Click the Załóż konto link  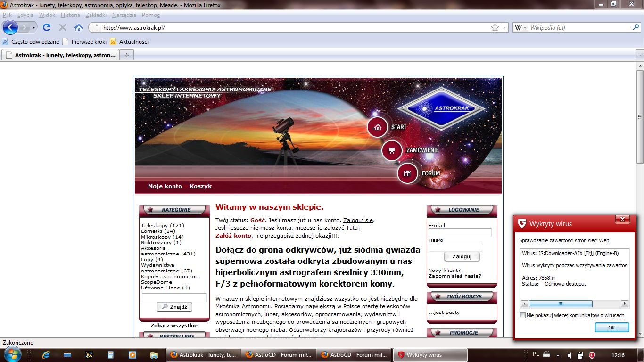pyautogui.click(x=233, y=235)
